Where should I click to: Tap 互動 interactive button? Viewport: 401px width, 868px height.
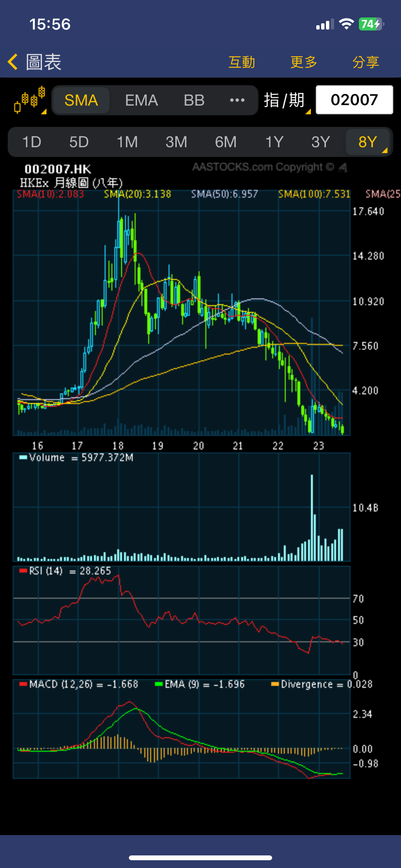[x=242, y=62]
